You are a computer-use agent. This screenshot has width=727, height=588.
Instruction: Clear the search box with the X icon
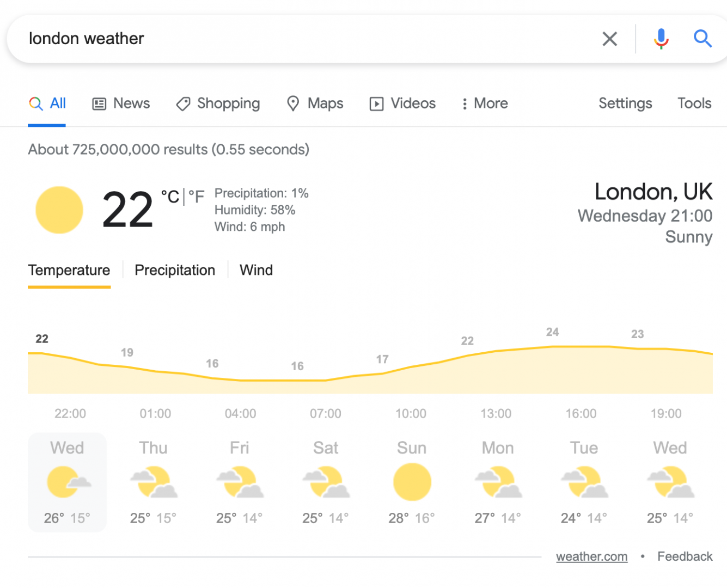point(609,39)
